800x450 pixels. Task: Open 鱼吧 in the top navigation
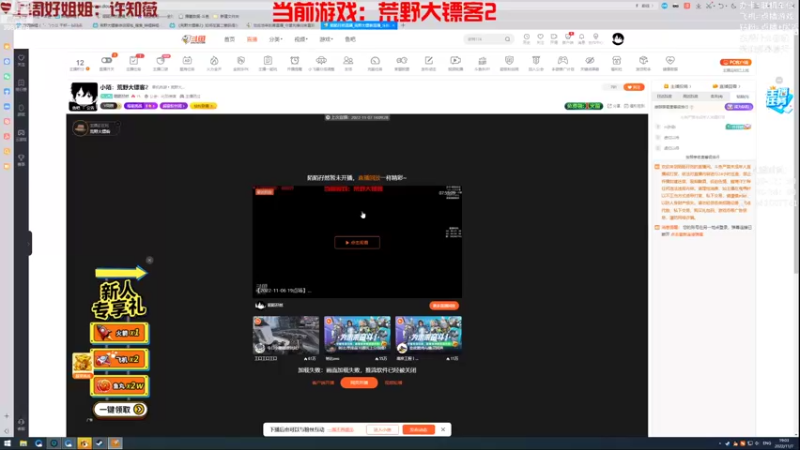(x=350, y=39)
